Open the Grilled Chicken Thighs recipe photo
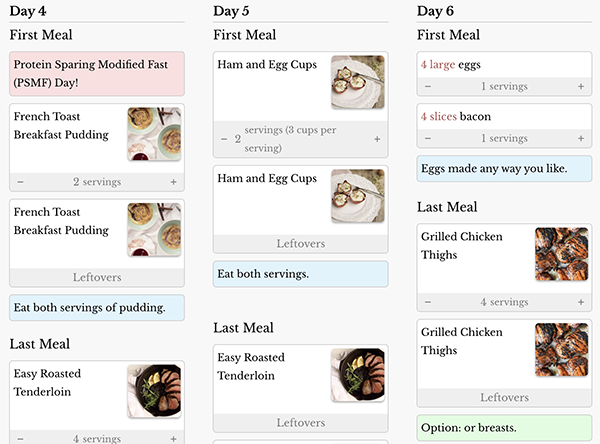 coord(562,255)
